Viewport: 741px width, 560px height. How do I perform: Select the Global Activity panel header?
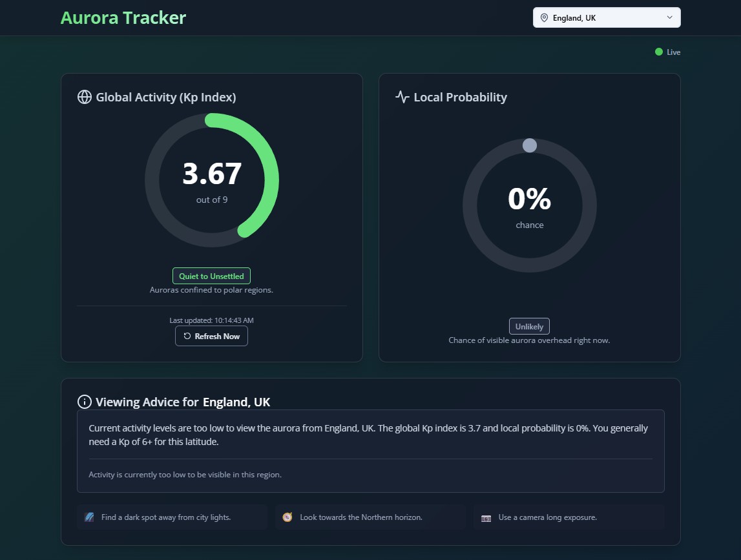pyautogui.click(x=166, y=97)
